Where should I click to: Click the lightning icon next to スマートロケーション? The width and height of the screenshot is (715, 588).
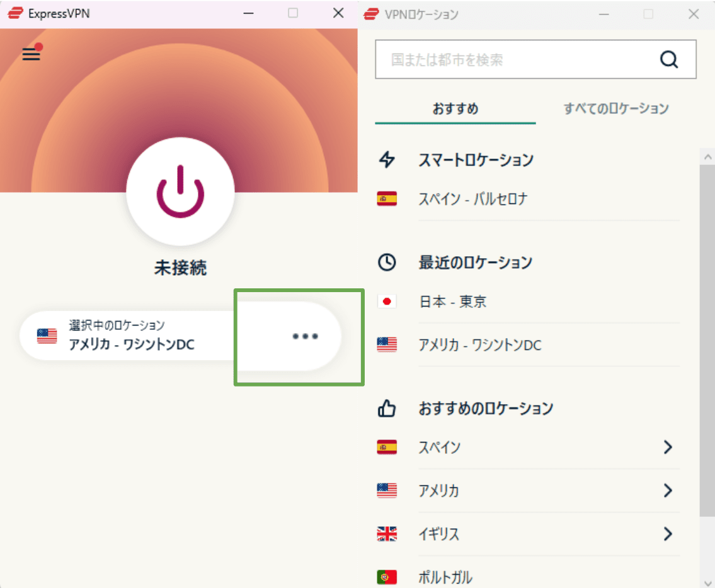click(387, 160)
